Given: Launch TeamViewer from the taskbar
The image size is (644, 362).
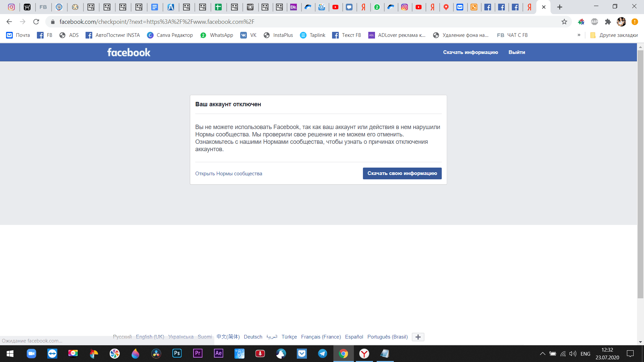Looking at the screenshot, I should 52,354.
